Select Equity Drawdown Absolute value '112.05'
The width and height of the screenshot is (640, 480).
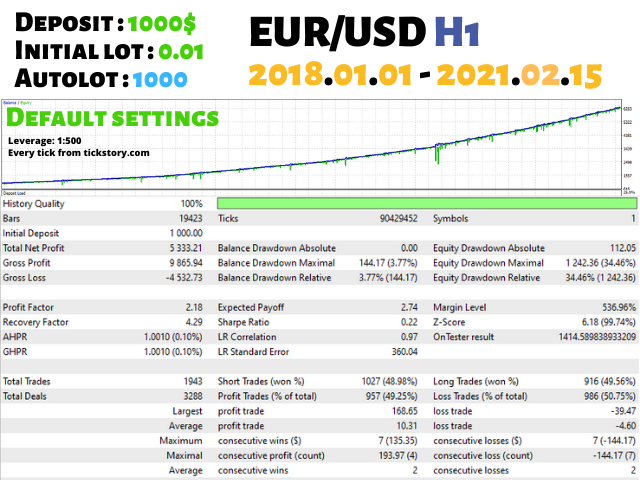pyautogui.click(x=623, y=248)
